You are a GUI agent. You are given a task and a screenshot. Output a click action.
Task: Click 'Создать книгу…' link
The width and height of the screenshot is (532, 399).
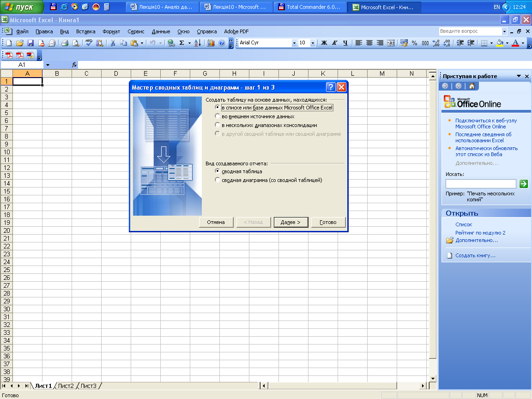tap(475, 255)
